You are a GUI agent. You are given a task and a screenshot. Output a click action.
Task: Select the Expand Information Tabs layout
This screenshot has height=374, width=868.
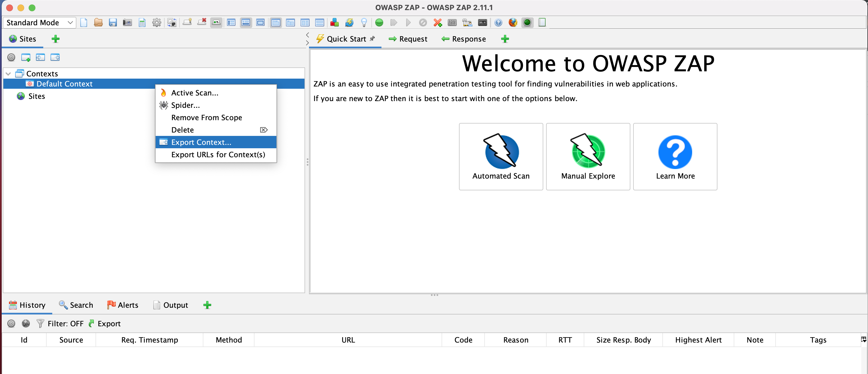point(246,22)
